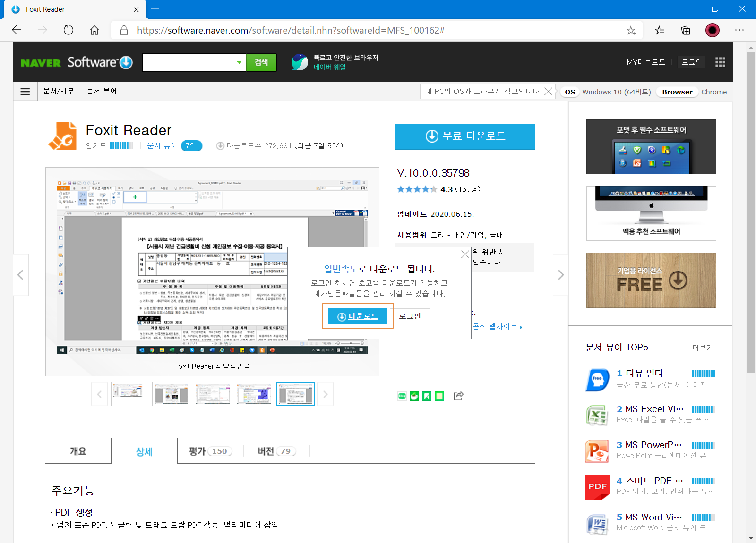Go to the 문서/사무 breadcrumb category
Screen dimensions: 756x543
coord(59,91)
